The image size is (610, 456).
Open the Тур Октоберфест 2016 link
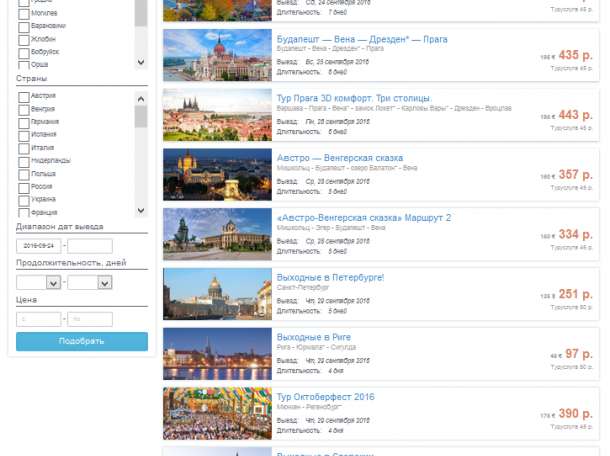pos(325,397)
